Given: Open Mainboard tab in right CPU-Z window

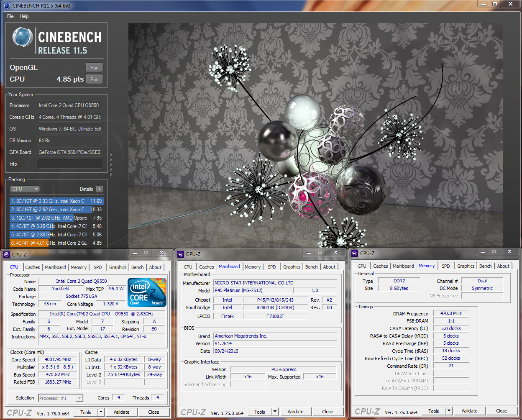Looking at the screenshot, I should [403, 266].
